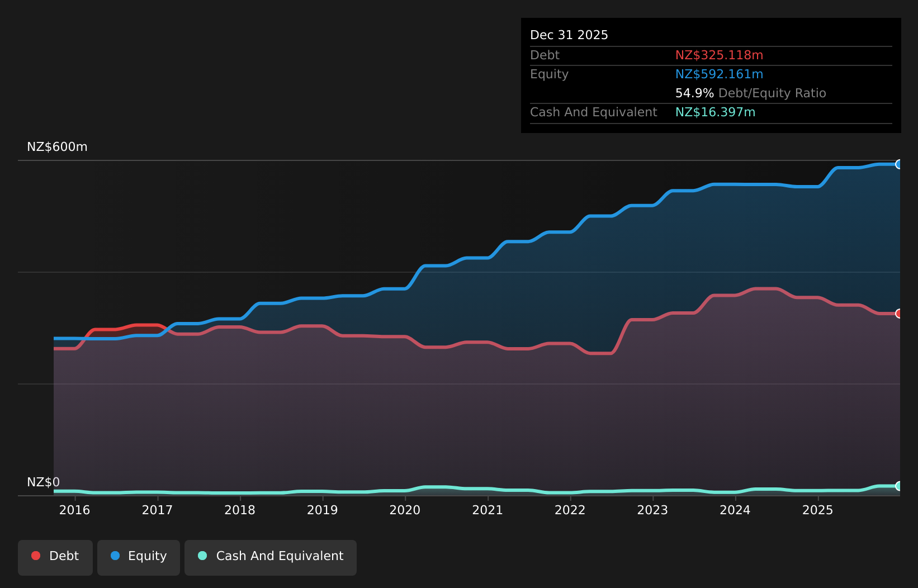Image resolution: width=918 pixels, height=588 pixels.
Task: Select the Cash endpoint marker at Dec 2025
Action: pyautogui.click(x=900, y=486)
